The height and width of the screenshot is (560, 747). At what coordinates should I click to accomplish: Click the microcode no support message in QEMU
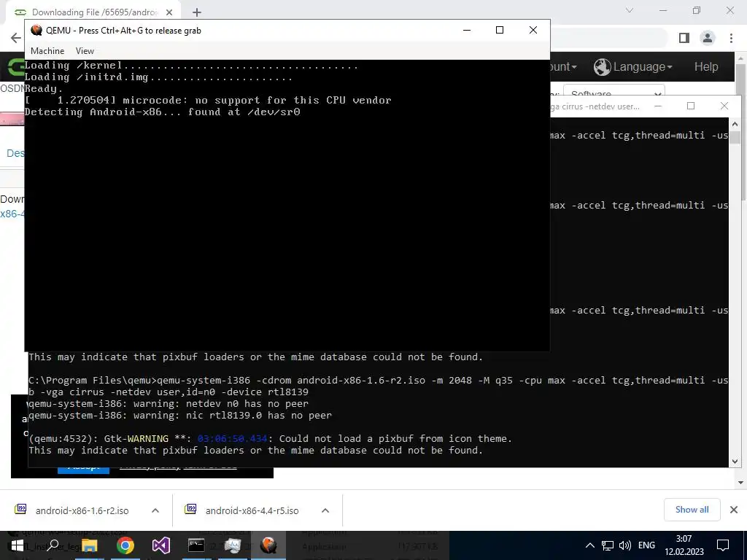[208, 100]
